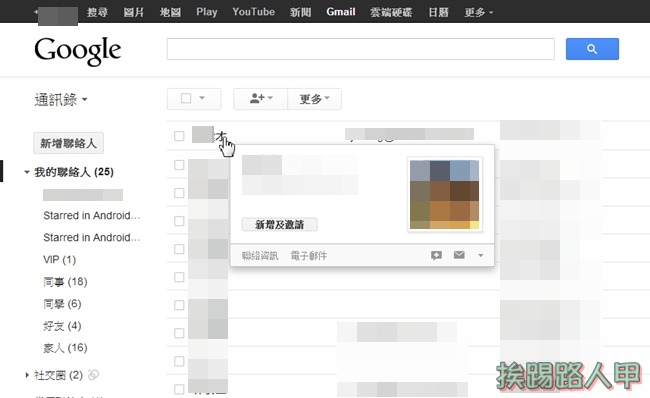Image resolution: width=650 pixels, height=398 pixels.
Task: Click the 新增及邀請 button
Action: click(x=280, y=225)
